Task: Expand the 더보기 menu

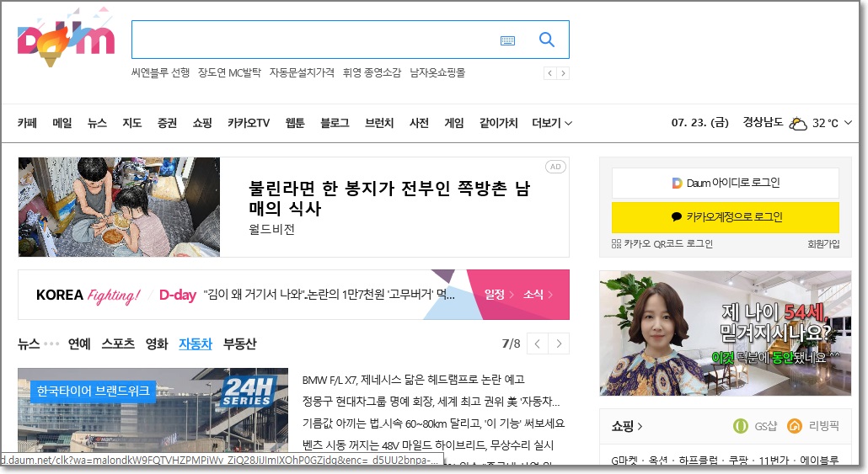Action: tap(552, 123)
